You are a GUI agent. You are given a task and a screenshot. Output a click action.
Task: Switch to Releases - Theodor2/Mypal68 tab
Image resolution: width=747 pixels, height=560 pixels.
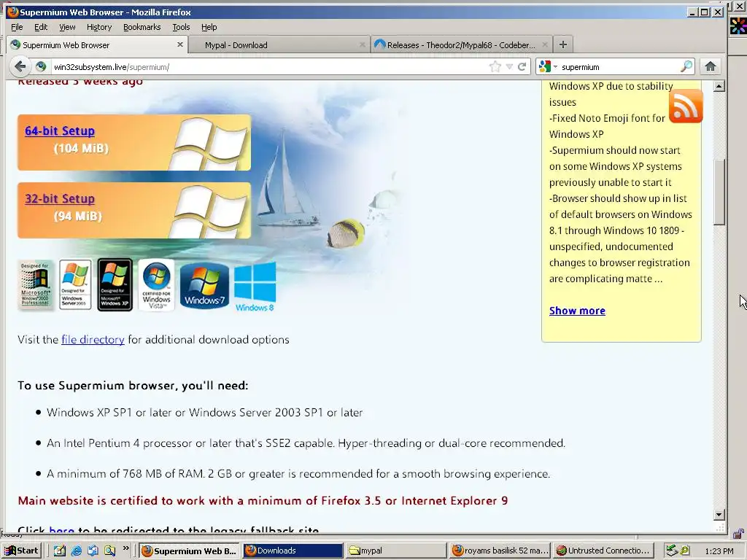coord(461,44)
